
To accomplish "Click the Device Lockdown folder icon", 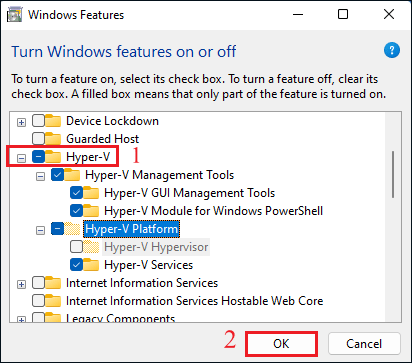I will 53,121.
